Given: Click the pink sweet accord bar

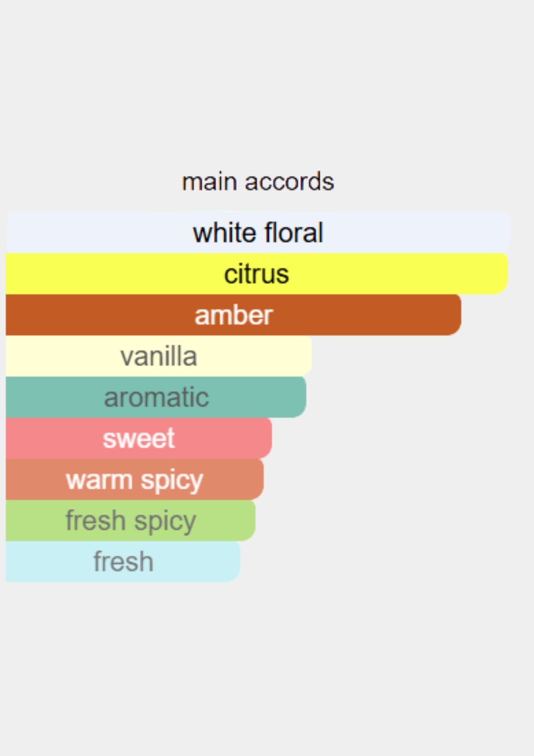Looking at the screenshot, I should (139, 438).
